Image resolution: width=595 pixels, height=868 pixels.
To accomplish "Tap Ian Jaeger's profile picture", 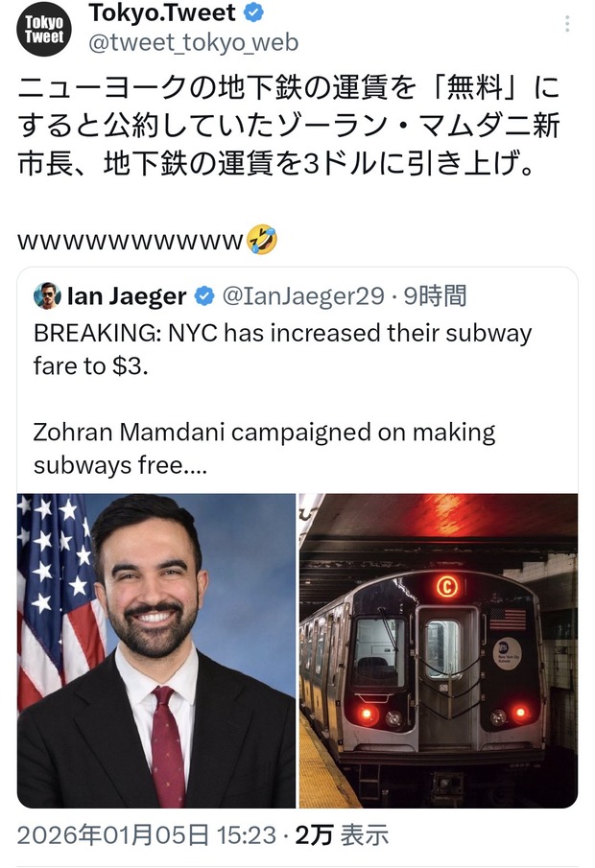I will point(47,295).
